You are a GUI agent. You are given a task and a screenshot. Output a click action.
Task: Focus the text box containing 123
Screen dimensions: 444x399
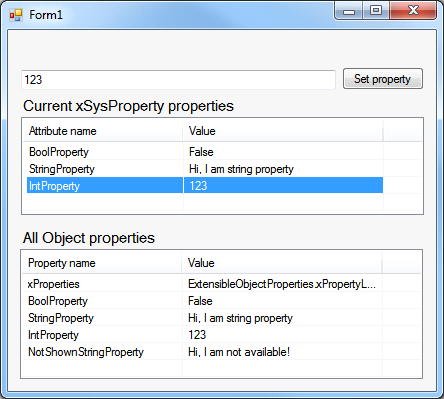pyautogui.click(x=178, y=80)
